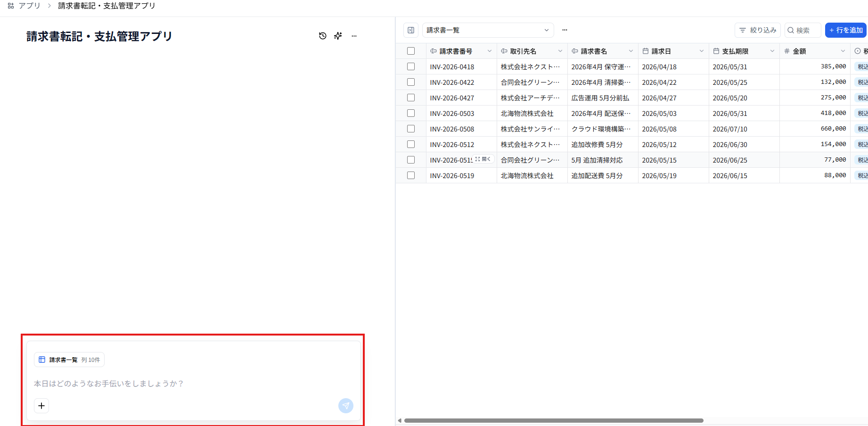Viewport: 868px width, 426px height.
Task: Click the table's horizontal scrollbar
Action: coord(554,420)
